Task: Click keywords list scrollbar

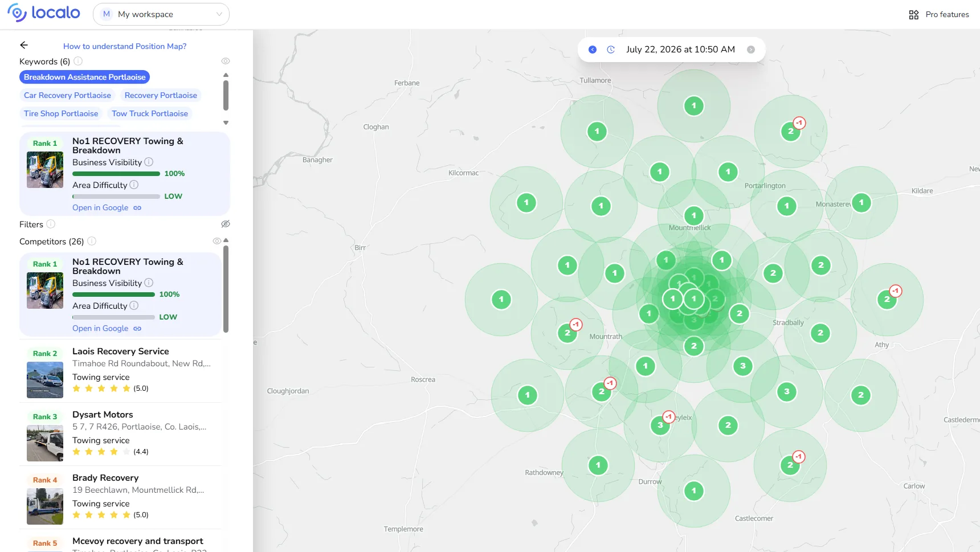Action: 226,95
